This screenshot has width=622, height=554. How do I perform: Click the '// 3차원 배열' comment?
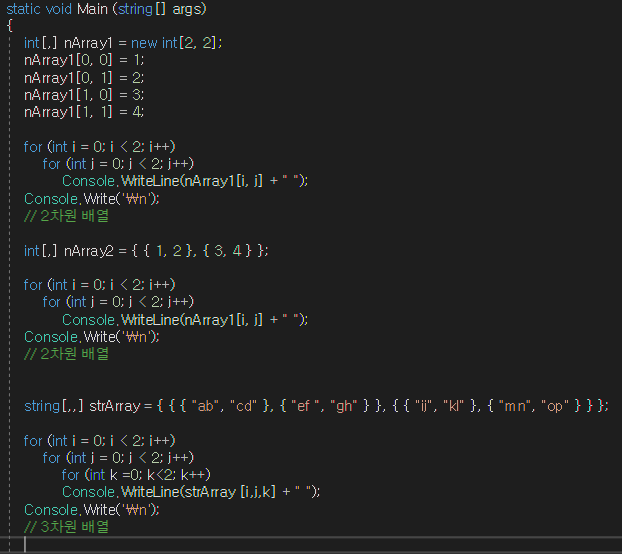[66, 527]
